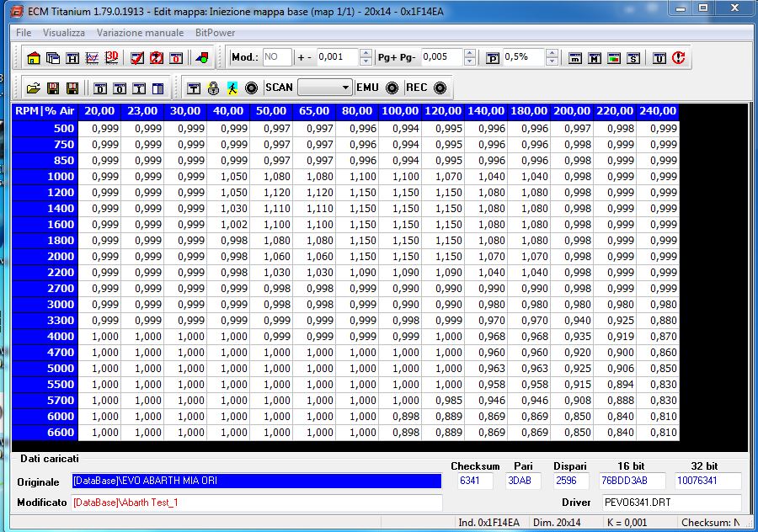Click the Checksum 6341 value box

(x=475, y=481)
